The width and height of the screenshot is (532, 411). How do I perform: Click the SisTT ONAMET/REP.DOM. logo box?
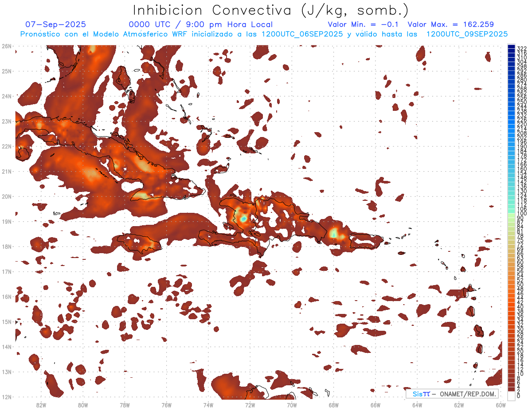[x=452, y=394]
